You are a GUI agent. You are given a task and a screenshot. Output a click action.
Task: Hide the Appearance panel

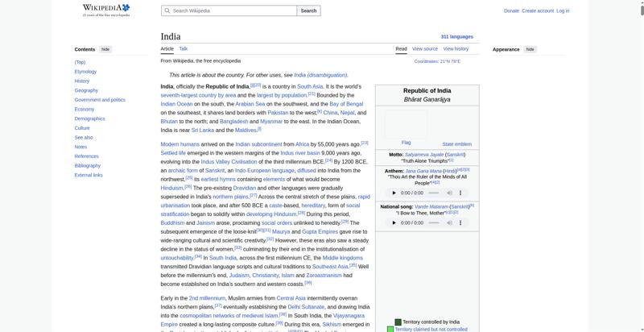tap(530, 49)
